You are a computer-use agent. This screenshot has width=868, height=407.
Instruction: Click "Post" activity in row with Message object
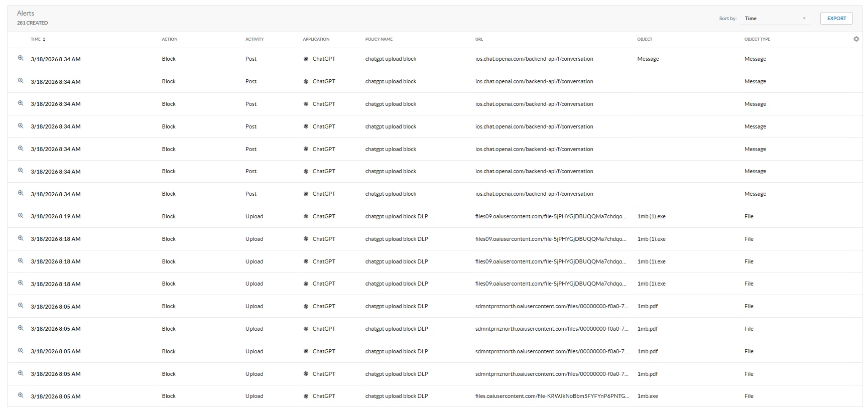(x=251, y=59)
